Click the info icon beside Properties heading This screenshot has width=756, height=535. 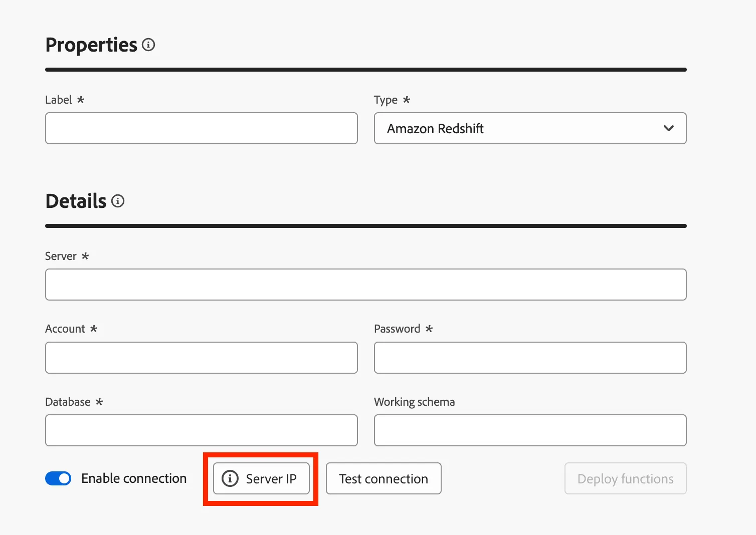[x=148, y=45]
